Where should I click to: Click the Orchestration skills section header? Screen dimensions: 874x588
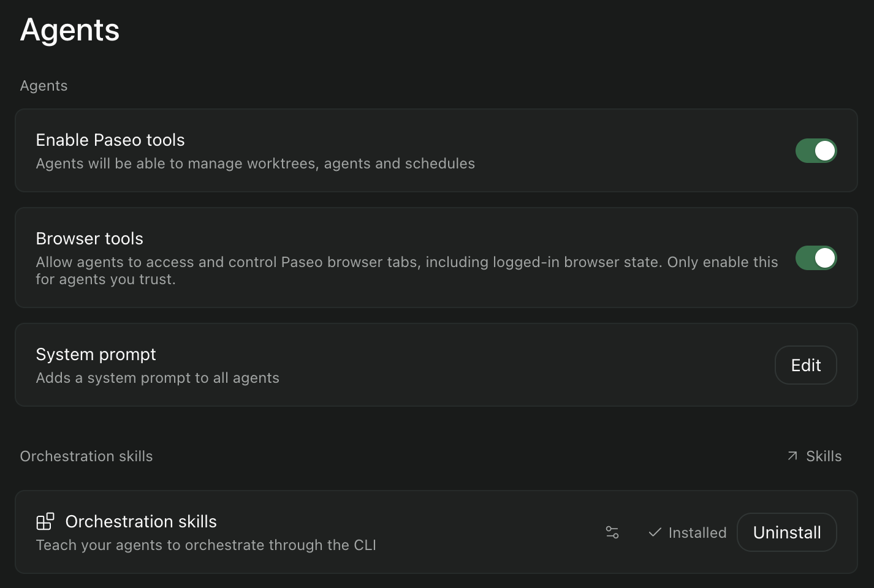86,456
